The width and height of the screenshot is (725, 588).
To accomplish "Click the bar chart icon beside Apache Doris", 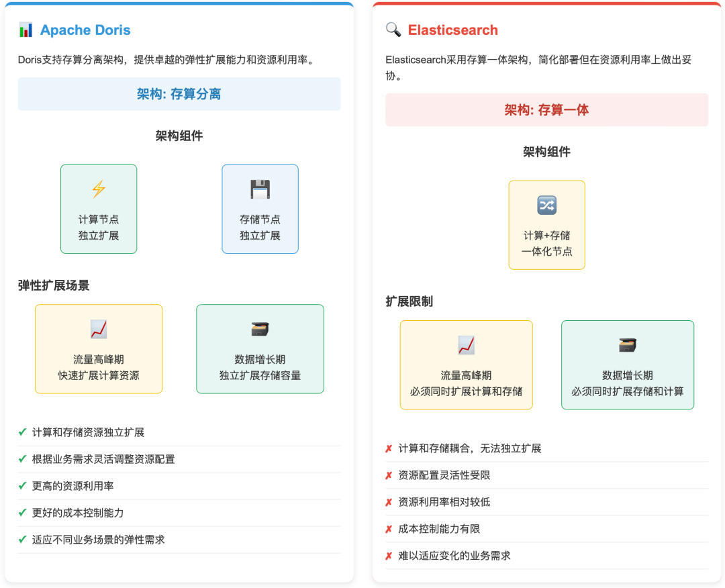I will pos(26,30).
